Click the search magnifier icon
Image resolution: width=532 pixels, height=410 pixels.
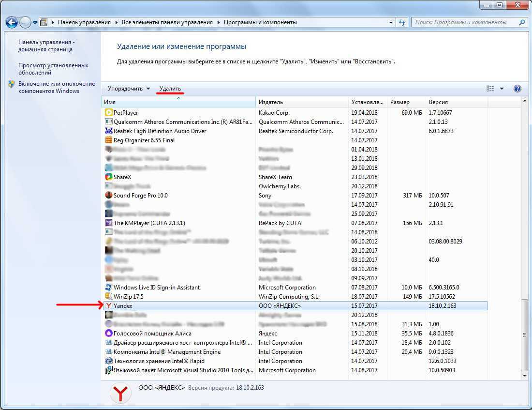522,22
